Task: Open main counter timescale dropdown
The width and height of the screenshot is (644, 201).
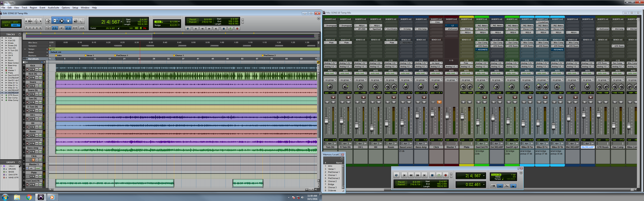Action: (122, 22)
